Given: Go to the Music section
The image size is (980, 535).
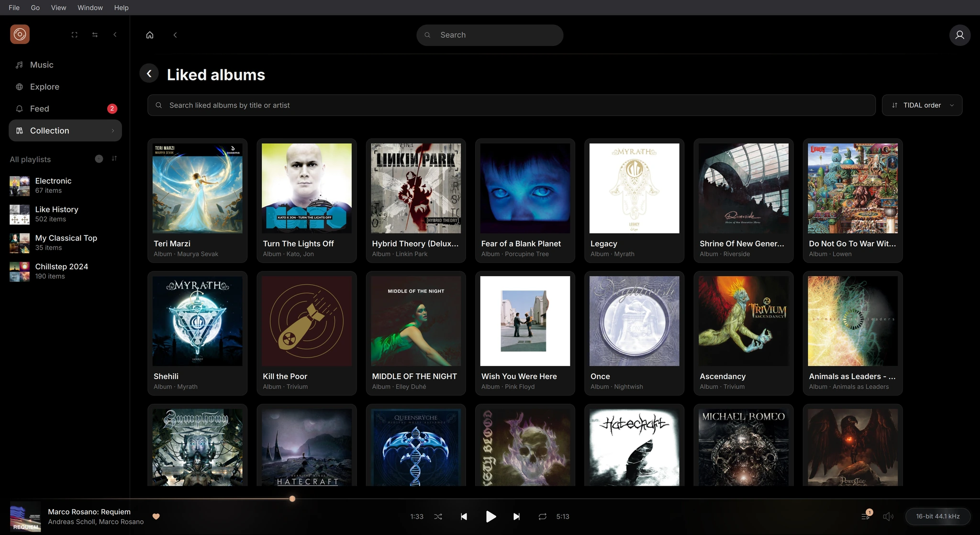Looking at the screenshot, I should point(65,65).
